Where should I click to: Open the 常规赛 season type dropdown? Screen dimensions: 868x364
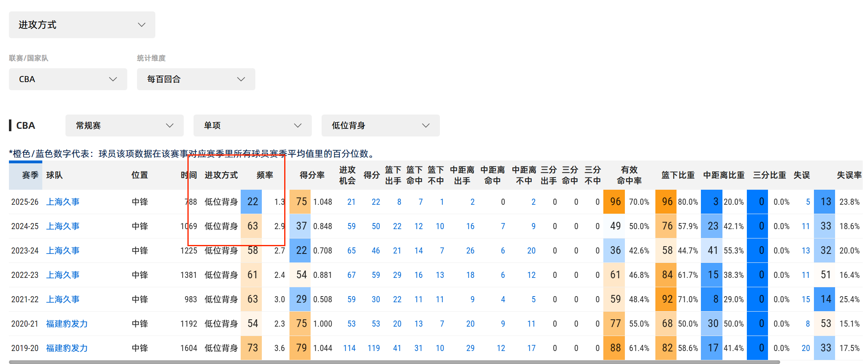(x=124, y=126)
